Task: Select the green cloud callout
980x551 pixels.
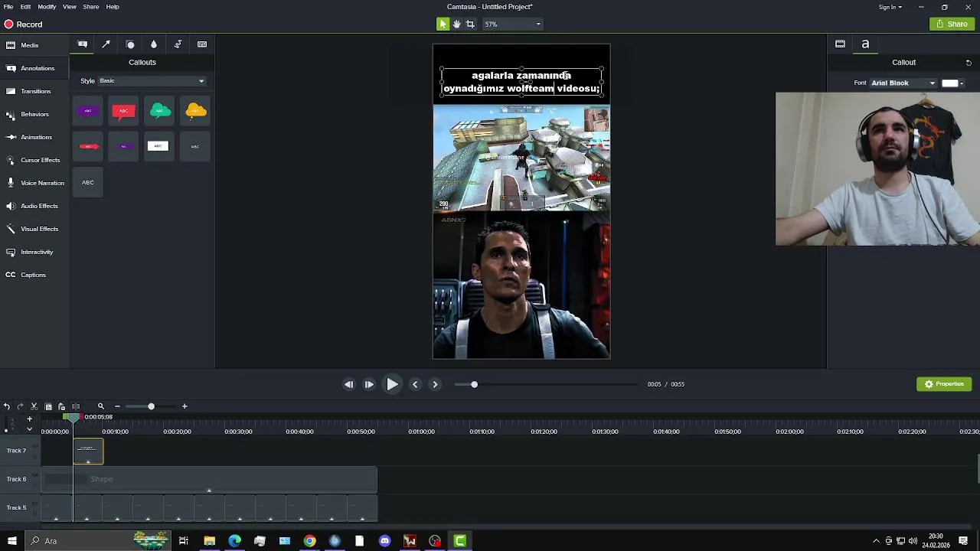Action: (x=159, y=112)
